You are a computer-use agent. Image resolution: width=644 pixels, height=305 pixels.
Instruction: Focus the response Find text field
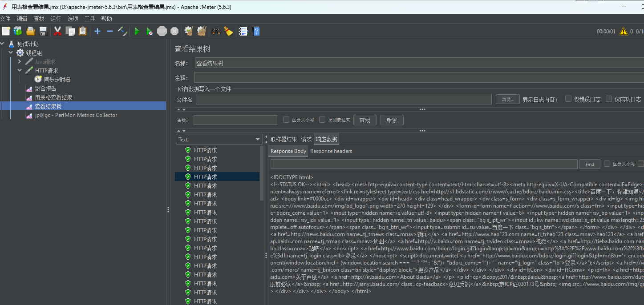(x=424, y=164)
